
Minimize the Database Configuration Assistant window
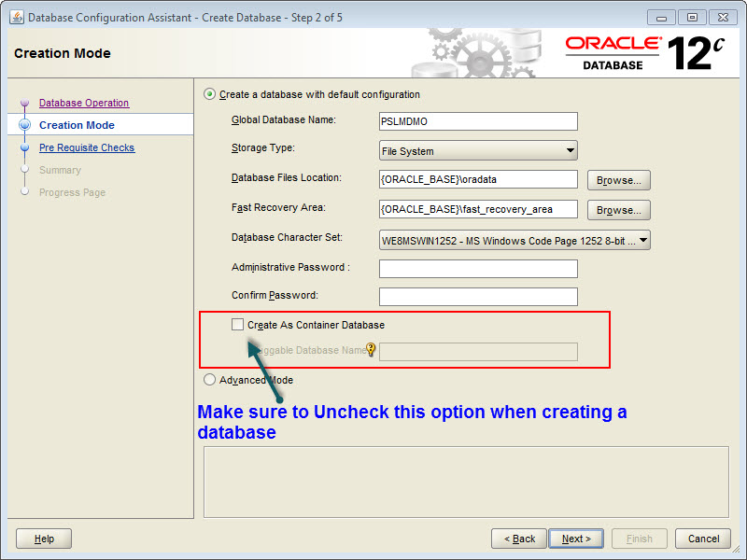click(661, 18)
